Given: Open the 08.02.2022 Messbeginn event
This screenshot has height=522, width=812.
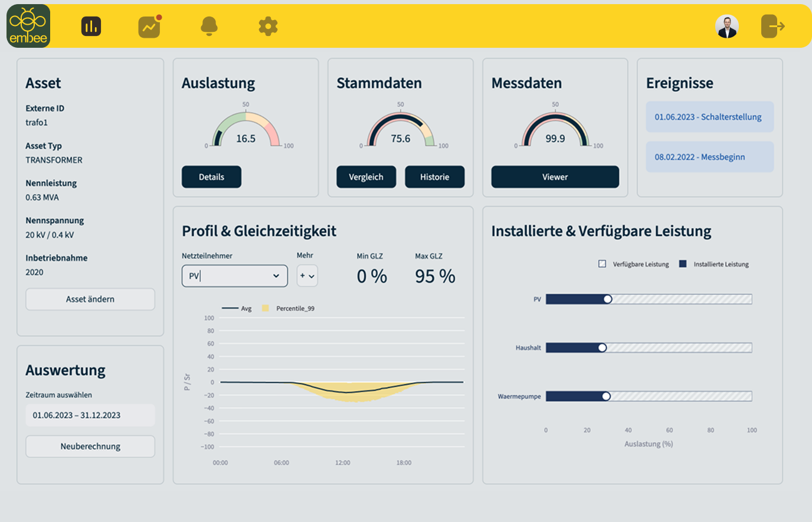Looking at the screenshot, I should tap(709, 157).
